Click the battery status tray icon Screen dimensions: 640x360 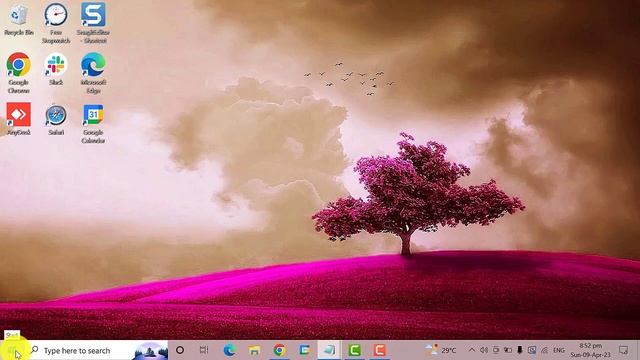[x=508, y=350]
